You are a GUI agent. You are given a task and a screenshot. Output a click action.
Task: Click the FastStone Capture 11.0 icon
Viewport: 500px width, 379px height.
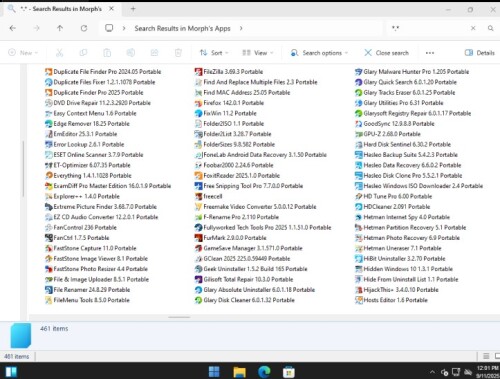49,248
